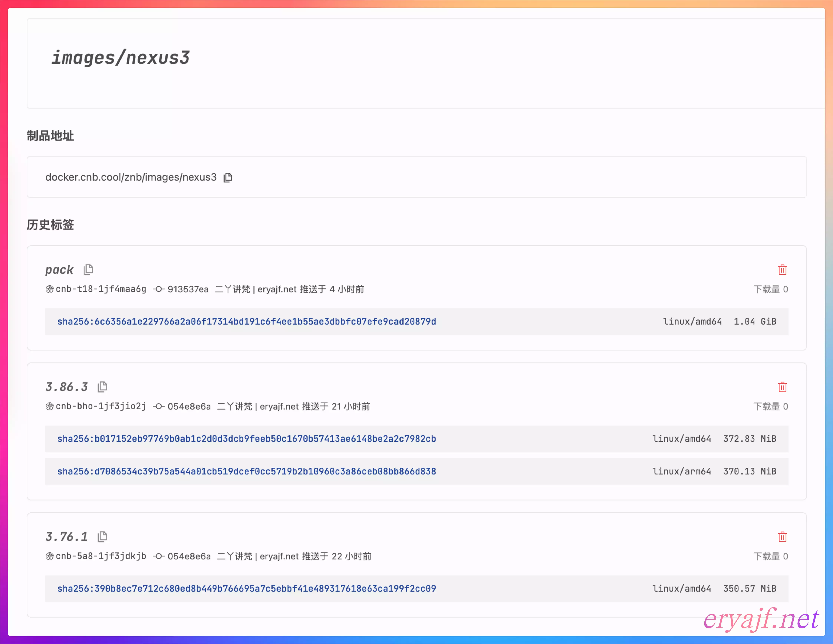This screenshot has height=644, width=833.
Task: Open commit 913537ea
Action: (188, 289)
